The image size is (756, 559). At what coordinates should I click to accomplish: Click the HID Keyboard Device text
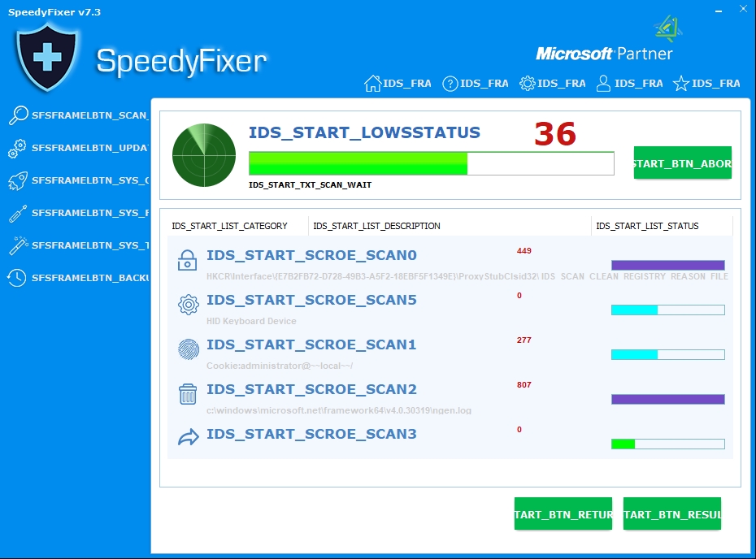coord(251,321)
